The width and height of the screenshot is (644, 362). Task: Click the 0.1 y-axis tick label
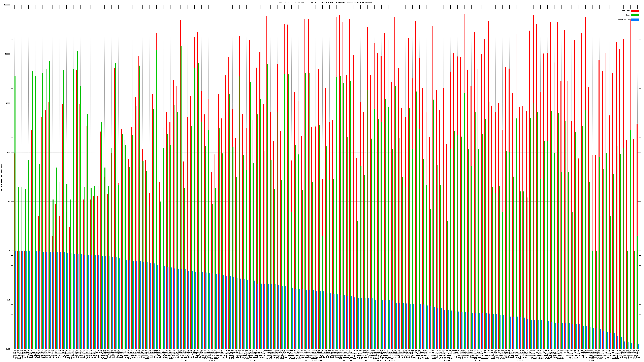9,300
